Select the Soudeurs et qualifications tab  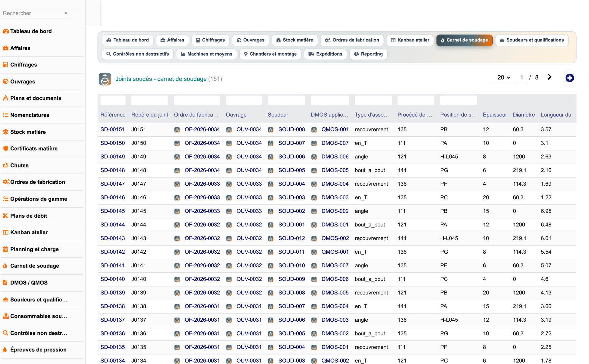pos(532,40)
